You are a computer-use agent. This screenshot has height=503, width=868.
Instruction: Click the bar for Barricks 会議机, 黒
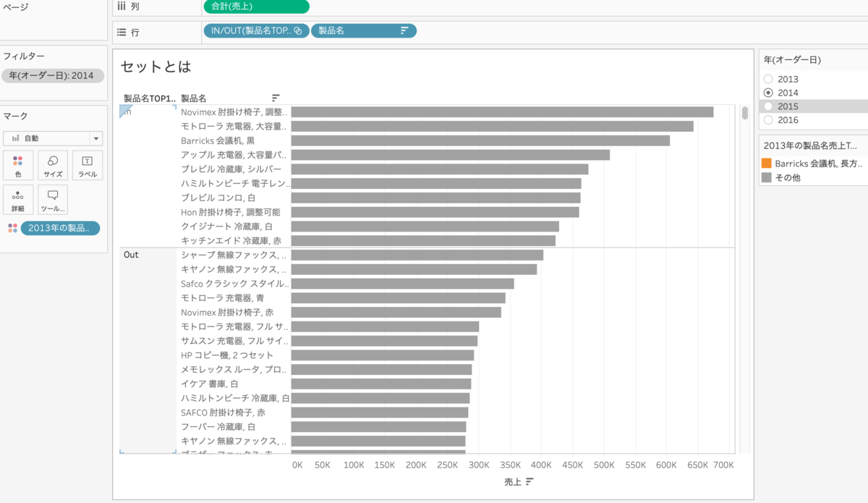(x=480, y=140)
